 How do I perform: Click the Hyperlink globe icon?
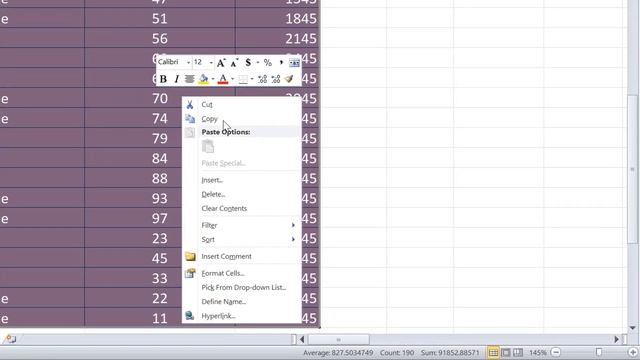[189, 316]
